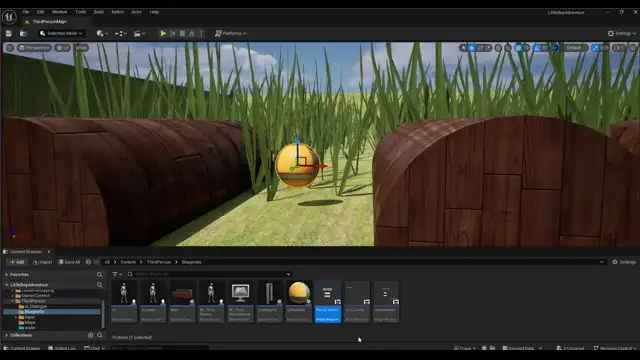Add a new collection with the plus icon
Viewport: 640px width, 360px height.
click(x=91, y=335)
